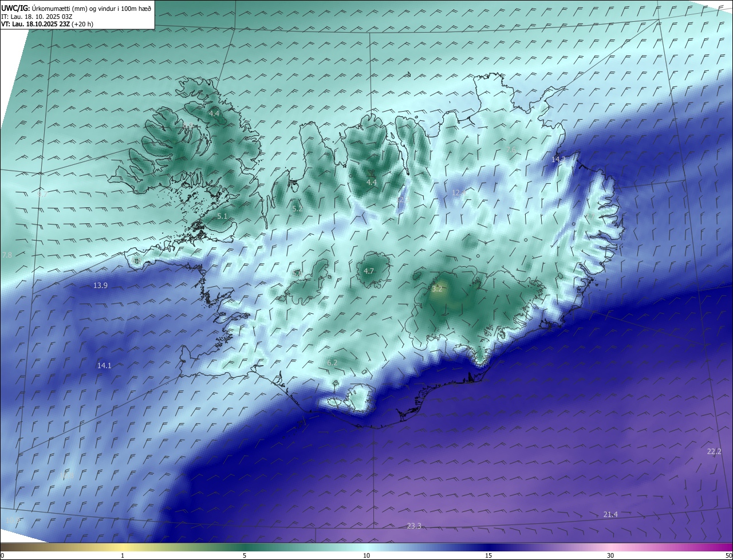
Task: Click the 4.7 value on the glacier
Action: (x=369, y=271)
